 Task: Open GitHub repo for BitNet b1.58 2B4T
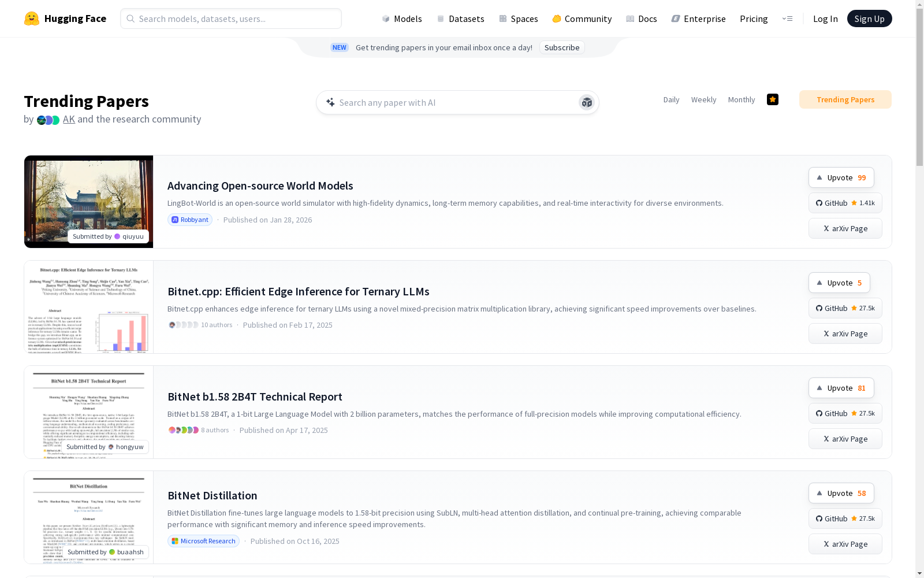pyautogui.click(x=845, y=413)
